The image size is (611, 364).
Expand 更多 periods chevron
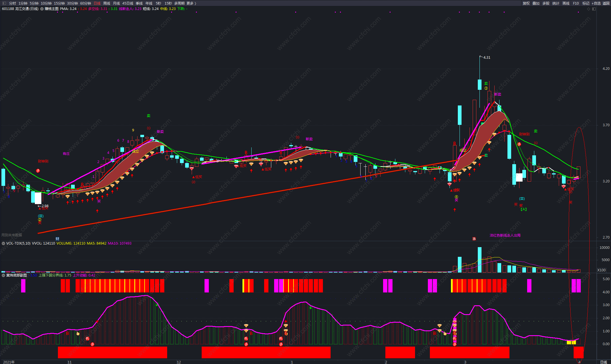195,3
